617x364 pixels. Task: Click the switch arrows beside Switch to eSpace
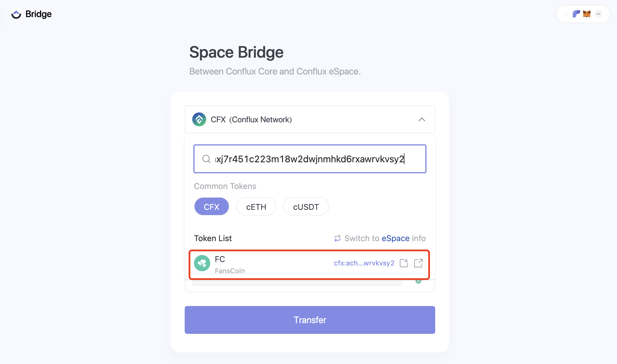point(337,238)
